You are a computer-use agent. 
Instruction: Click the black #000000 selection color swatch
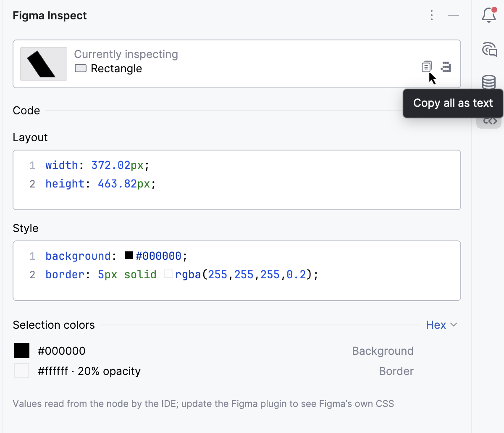click(x=22, y=351)
